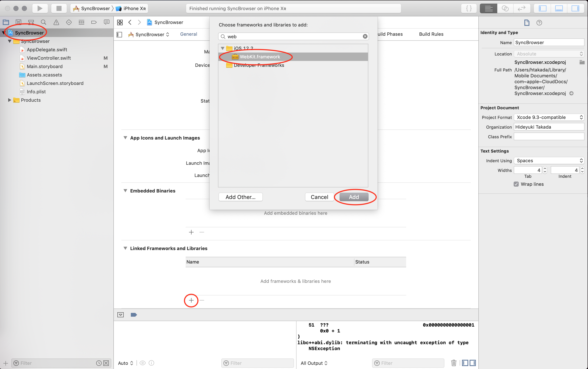Click the Run (play) button
The width and height of the screenshot is (588, 369).
(40, 8)
